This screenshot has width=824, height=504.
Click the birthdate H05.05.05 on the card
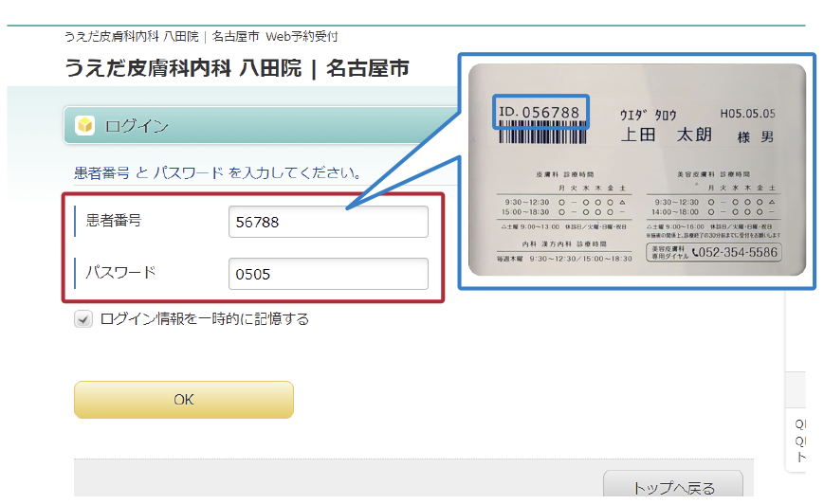[747, 114]
